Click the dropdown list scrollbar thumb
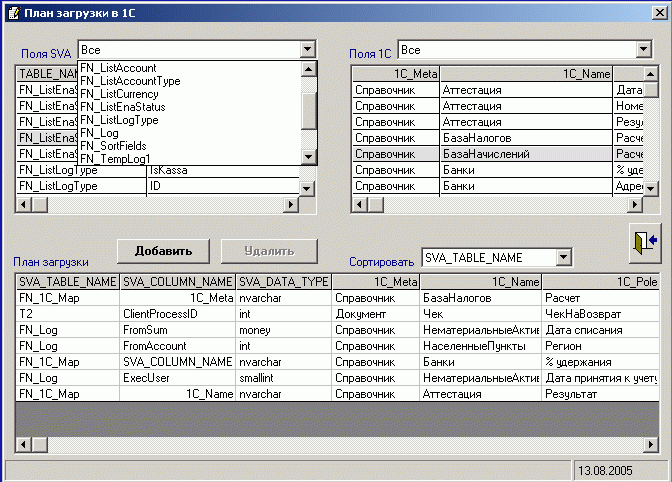The width and height of the screenshot is (672, 482). point(309,111)
